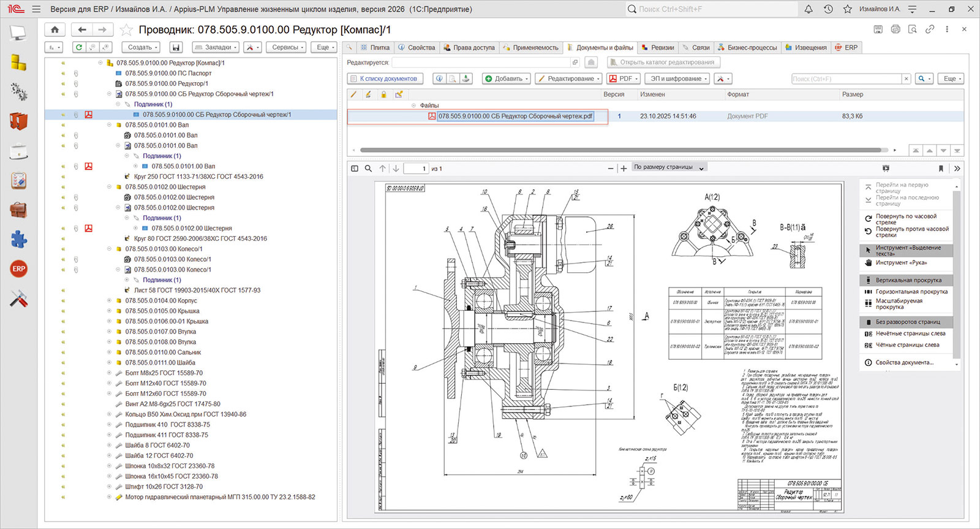Click the Добавить button

click(x=507, y=78)
